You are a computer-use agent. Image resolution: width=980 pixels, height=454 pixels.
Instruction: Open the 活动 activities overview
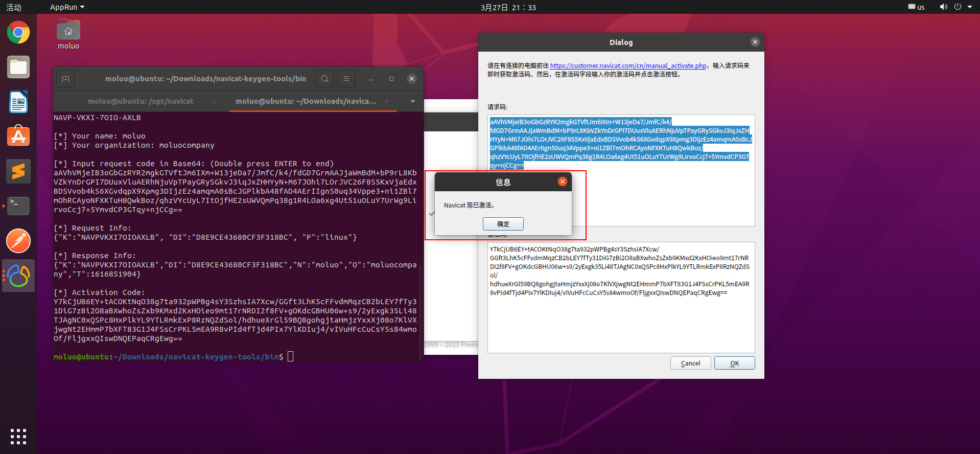tap(14, 7)
